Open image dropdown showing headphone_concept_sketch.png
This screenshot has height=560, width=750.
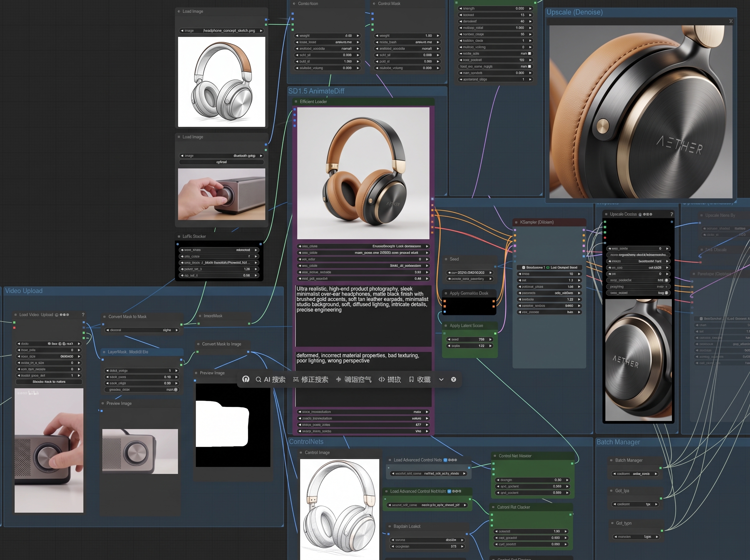tap(222, 31)
